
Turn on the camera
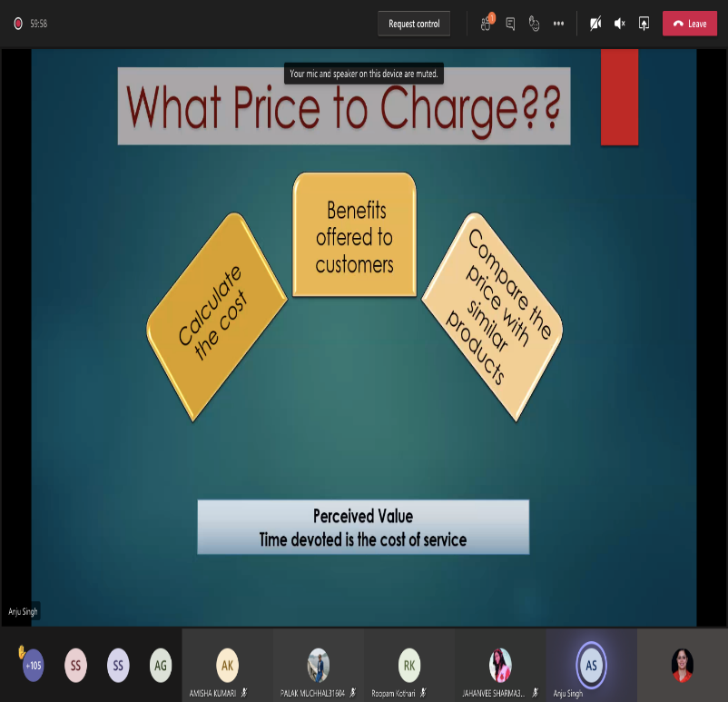coord(595,24)
